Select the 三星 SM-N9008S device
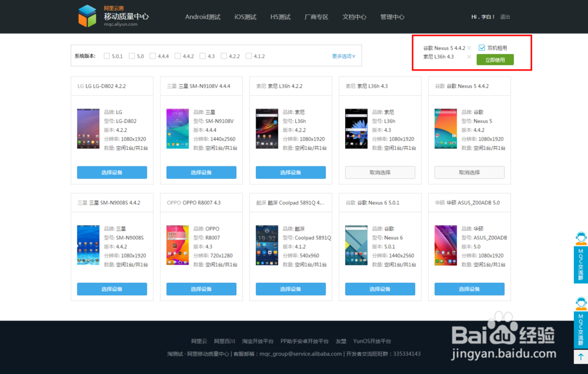 point(112,289)
